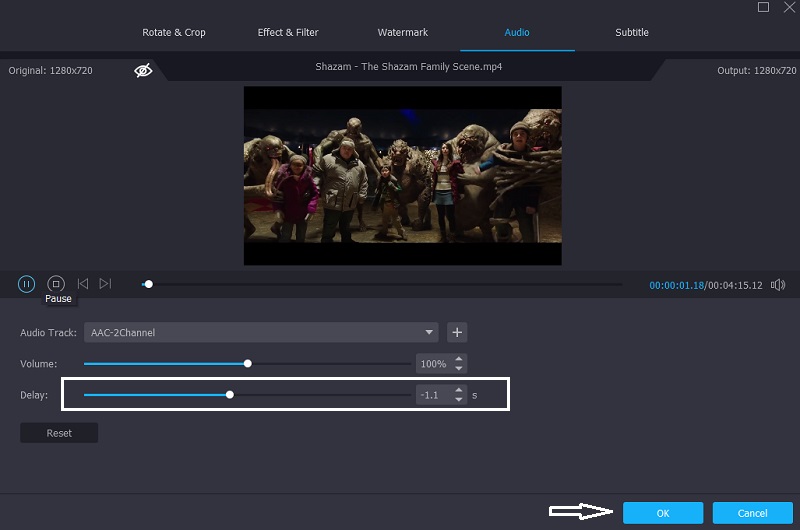Confirm changes with the OK button
The width and height of the screenshot is (800, 530).
pos(662,513)
